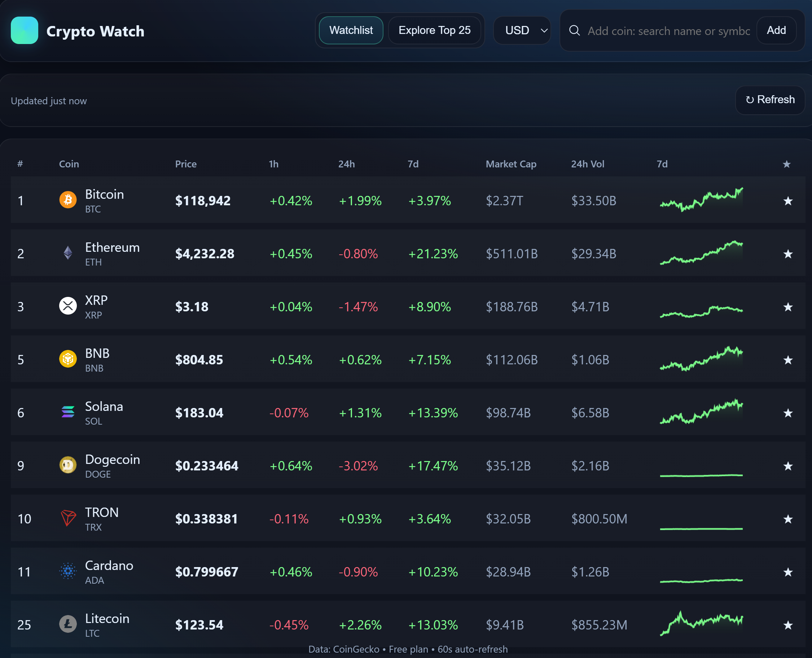This screenshot has height=658, width=812.
Task: Click the Cardano logo icon
Action: click(x=68, y=571)
